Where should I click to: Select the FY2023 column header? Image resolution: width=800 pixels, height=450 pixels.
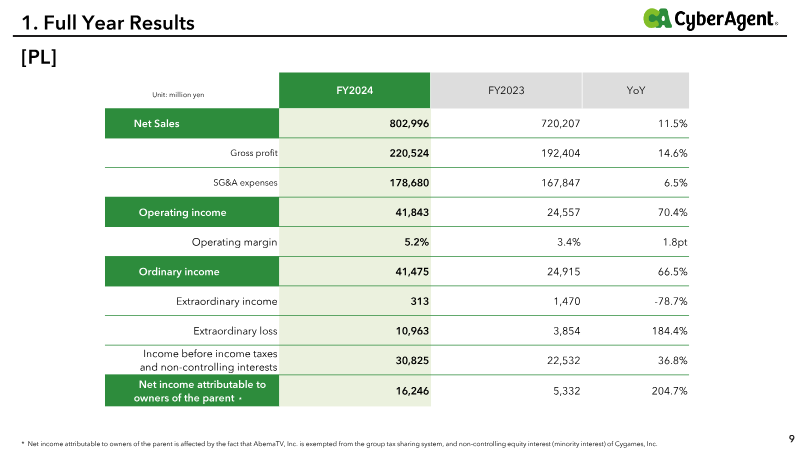click(x=506, y=90)
